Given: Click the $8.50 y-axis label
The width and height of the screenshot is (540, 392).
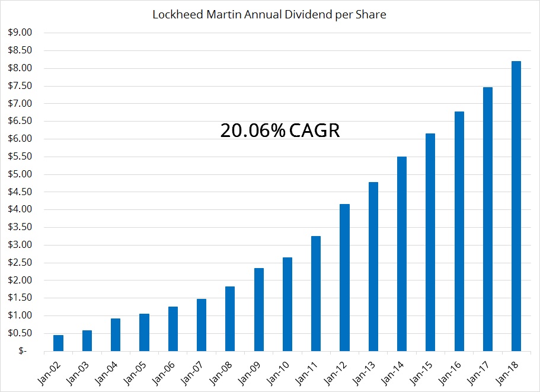Looking at the screenshot, I should coord(20,50).
